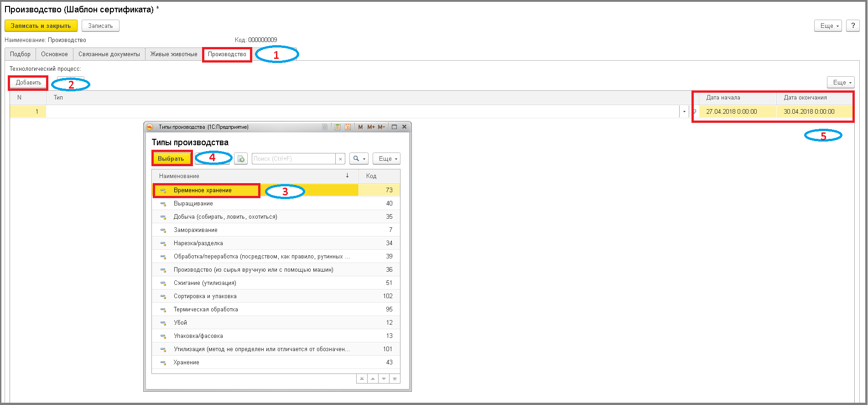Screen dimensions: 868x405
Task: Select the Хранение row
Action: 276,363
